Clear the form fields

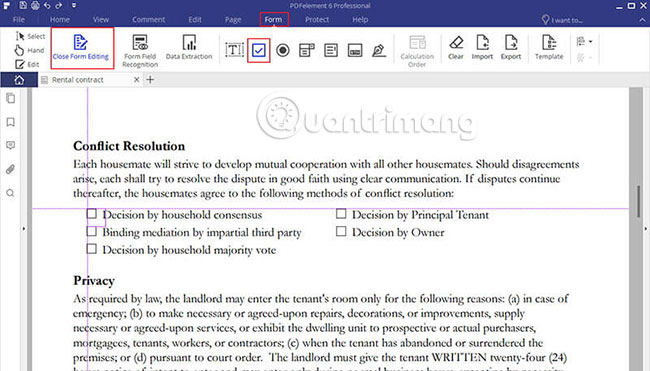[456, 47]
